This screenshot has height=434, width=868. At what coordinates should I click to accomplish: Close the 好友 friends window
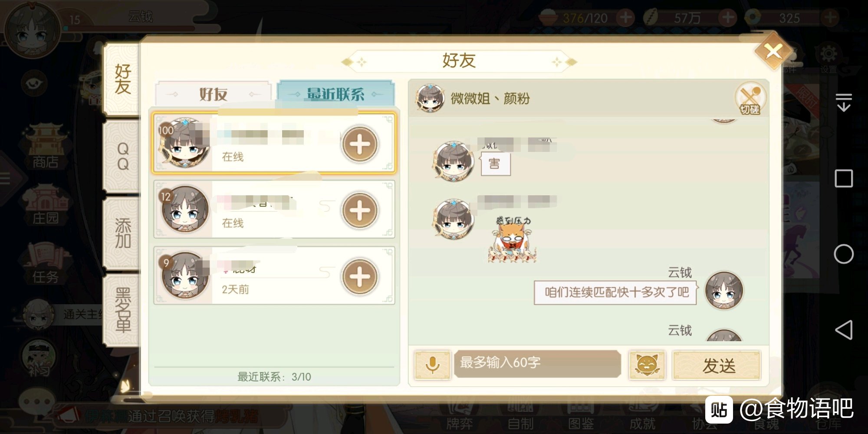click(x=773, y=52)
